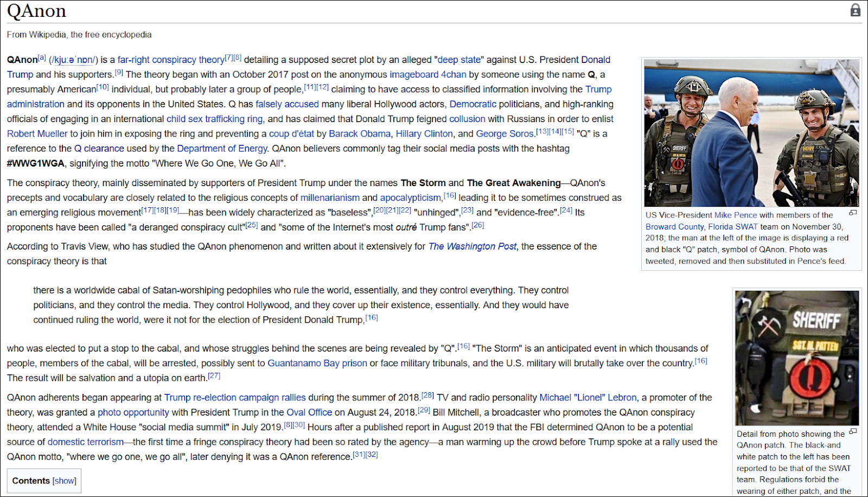Open the far-right conspiracy theory link
868x497 pixels.
point(171,60)
